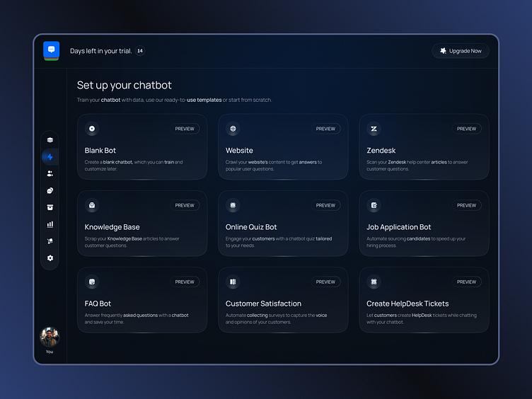Select the FAQ Bot card title
The height and width of the screenshot is (399, 532).
click(x=98, y=303)
